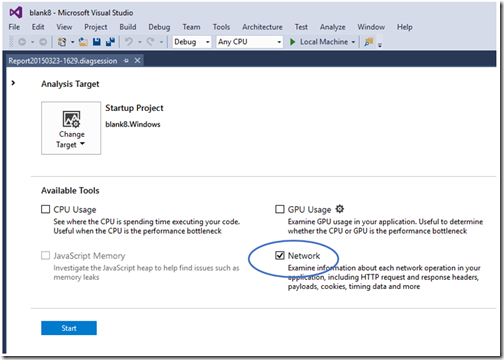Run on Local Machine button
Screen dimensions: 504x360
click(x=319, y=42)
